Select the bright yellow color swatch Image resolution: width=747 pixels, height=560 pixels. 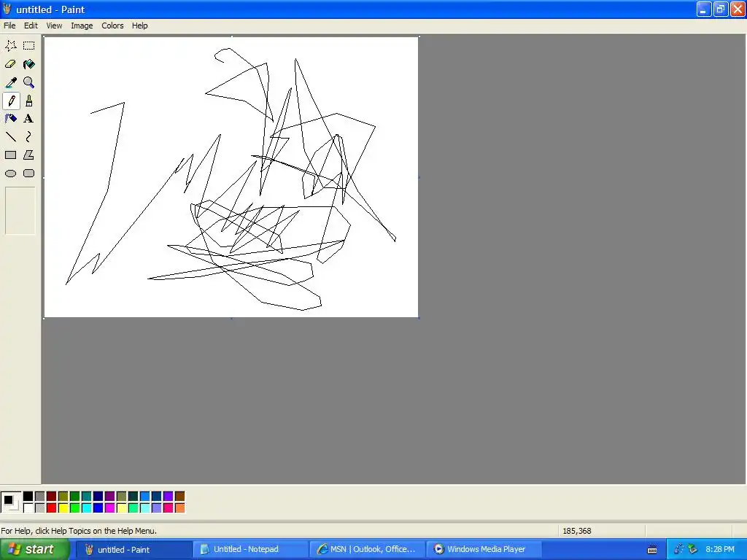tap(63, 508)
